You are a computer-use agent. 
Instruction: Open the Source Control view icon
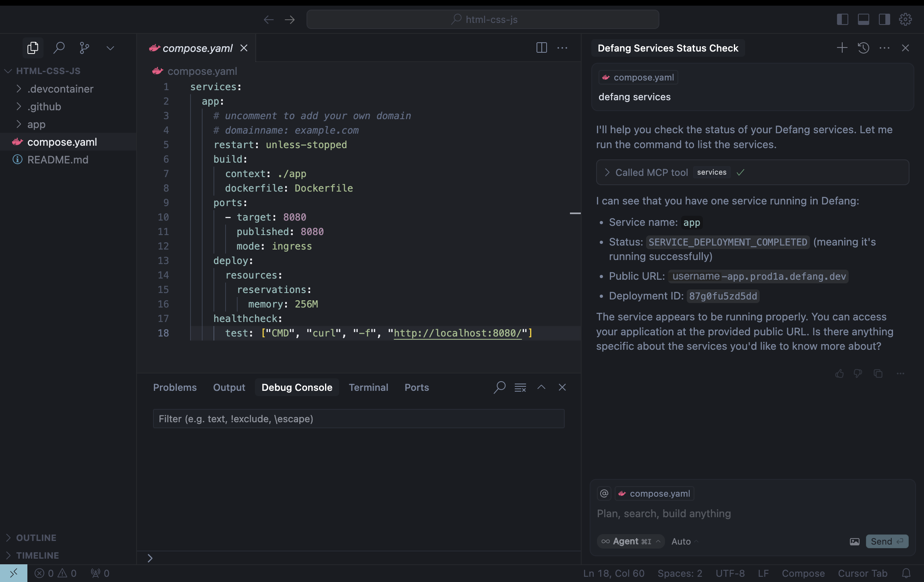click(85, 48)
